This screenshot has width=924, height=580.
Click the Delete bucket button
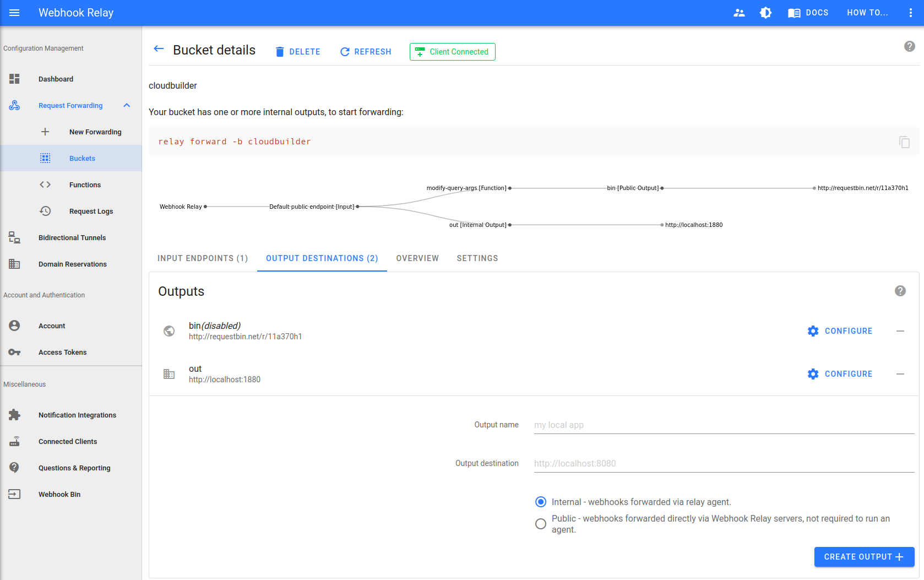coord(297,51)
